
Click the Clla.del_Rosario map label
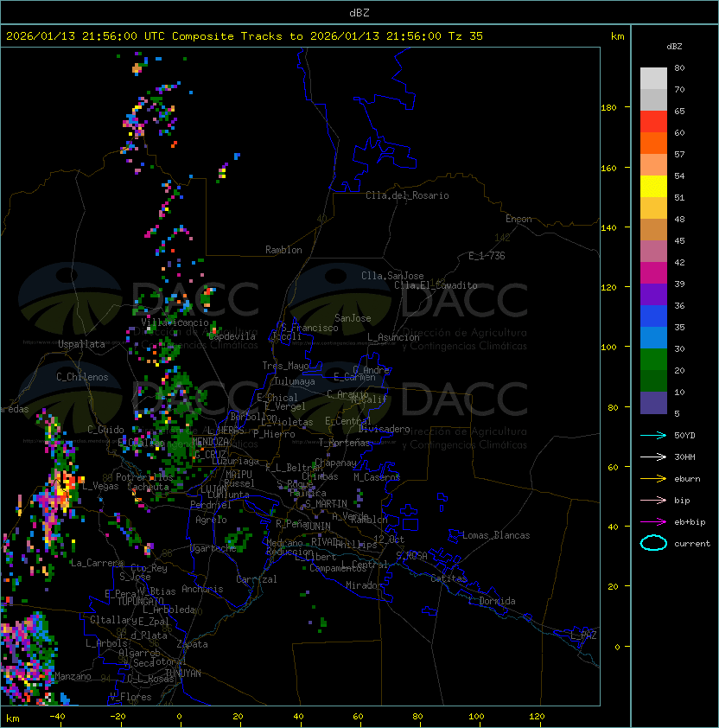pyautogui.click(x=407, y=195)
